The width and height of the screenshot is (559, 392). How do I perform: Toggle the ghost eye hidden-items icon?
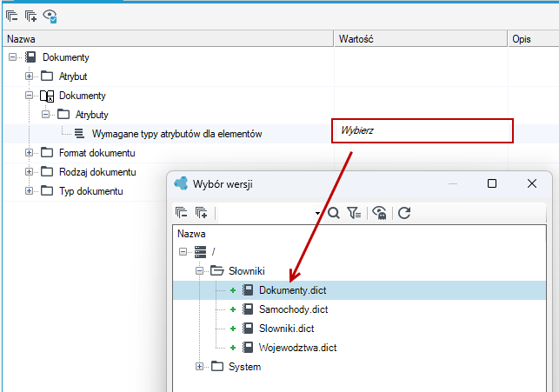pyautogui.click(x=379, y=213)
